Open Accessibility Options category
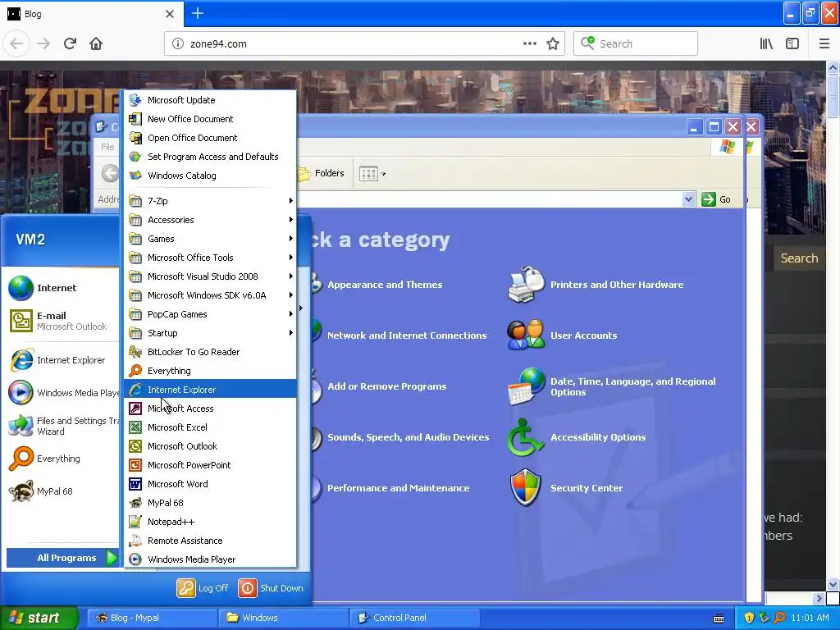 click(577, 437)
